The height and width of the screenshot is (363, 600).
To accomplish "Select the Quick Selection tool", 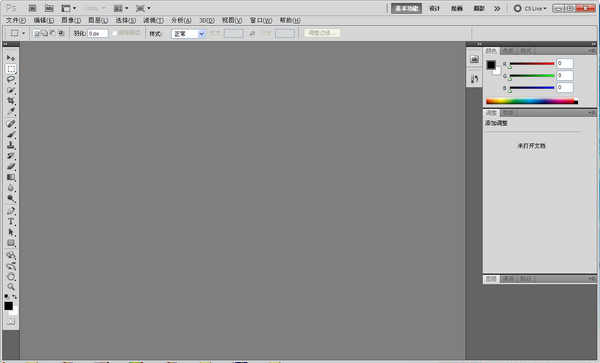I will [11, 90].
